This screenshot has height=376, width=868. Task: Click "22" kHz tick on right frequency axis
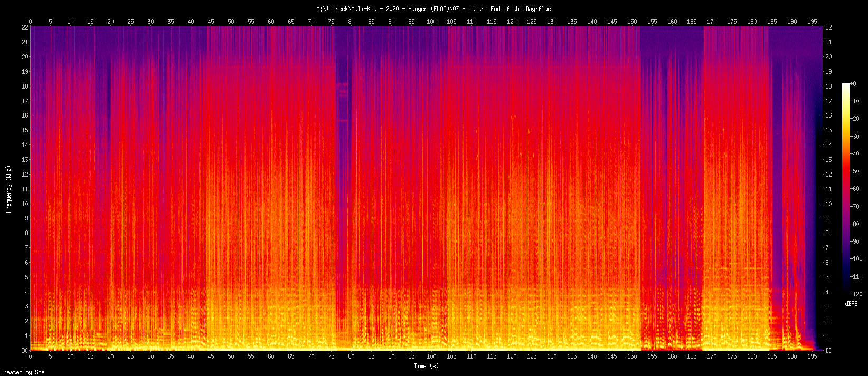point(828,27)
